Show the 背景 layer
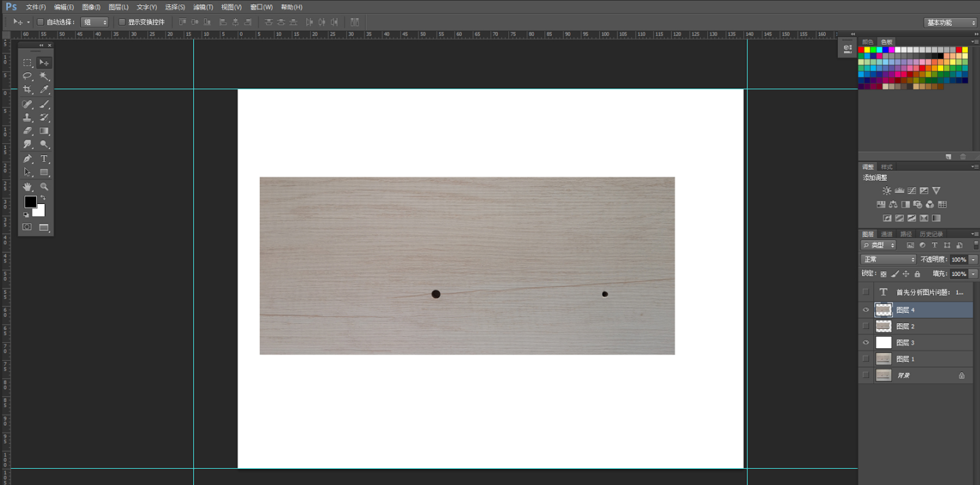Screen dimensions: 980x485 click(865, 375)
